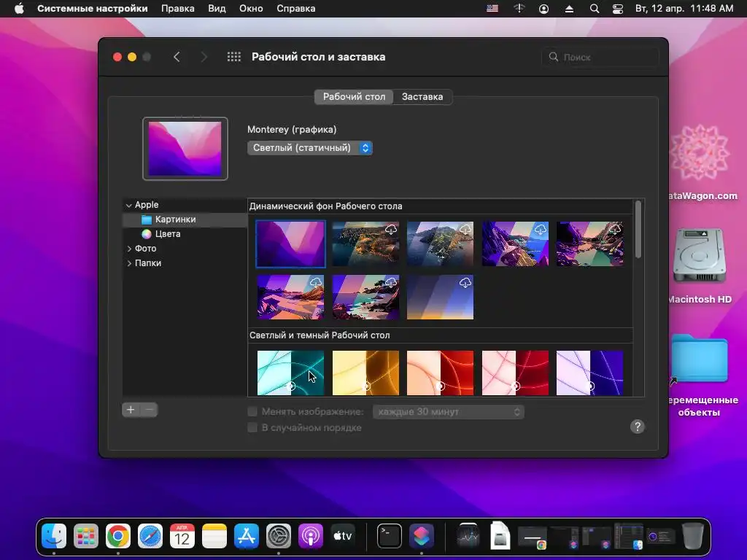Open the every 30 minutes dropdown
This screenshot has width=747, height=560.
[449, 412]
